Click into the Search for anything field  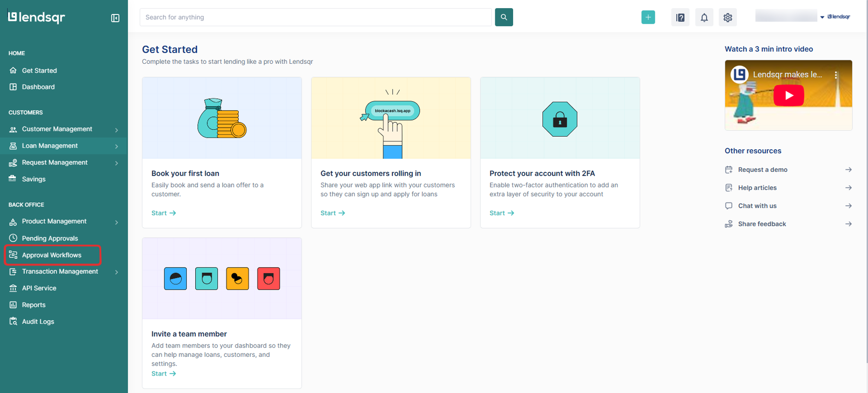[315, 17]
